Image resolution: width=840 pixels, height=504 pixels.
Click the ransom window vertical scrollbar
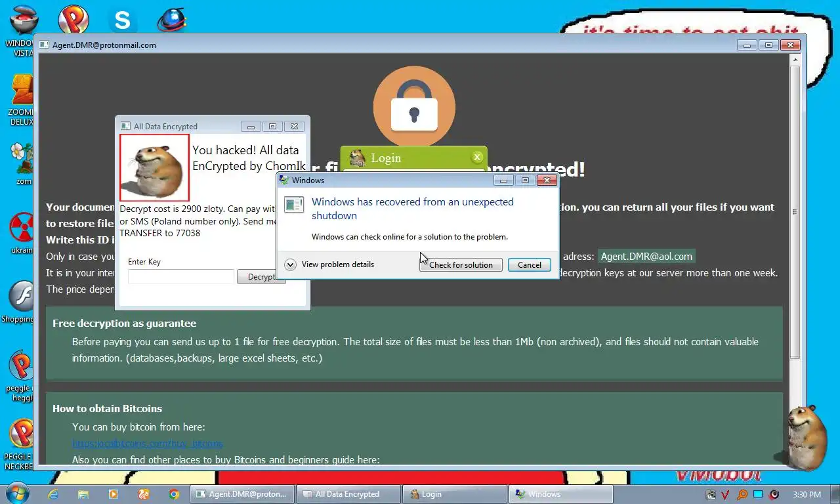(795, 212)
